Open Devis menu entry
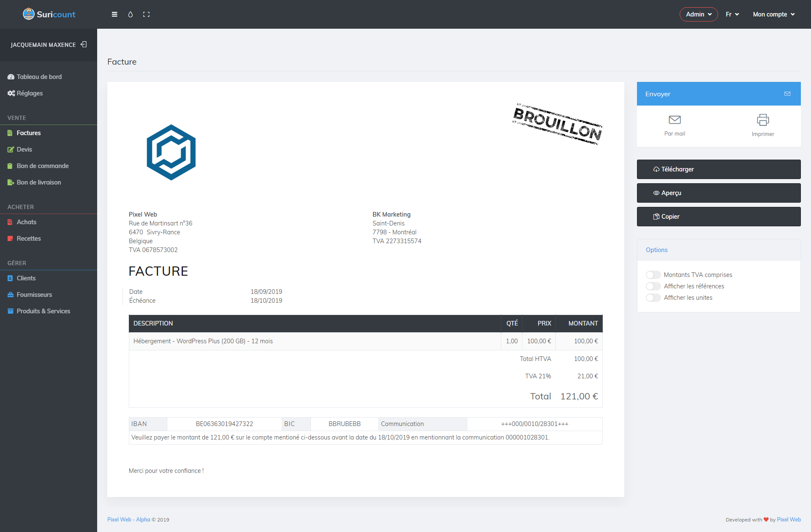Viewport: 811px width, 532px height. pyautogui.click(x=49, y=149)
